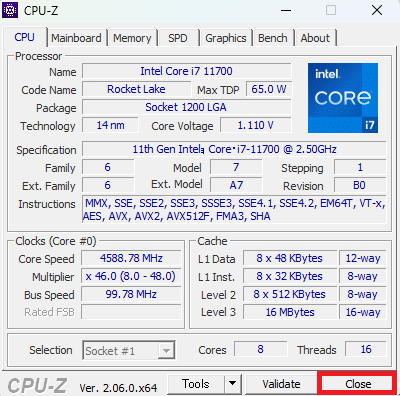Click the 1.110 V core voltage value
Viewport: 400px width, 396px height.
(x=256, y=125)
